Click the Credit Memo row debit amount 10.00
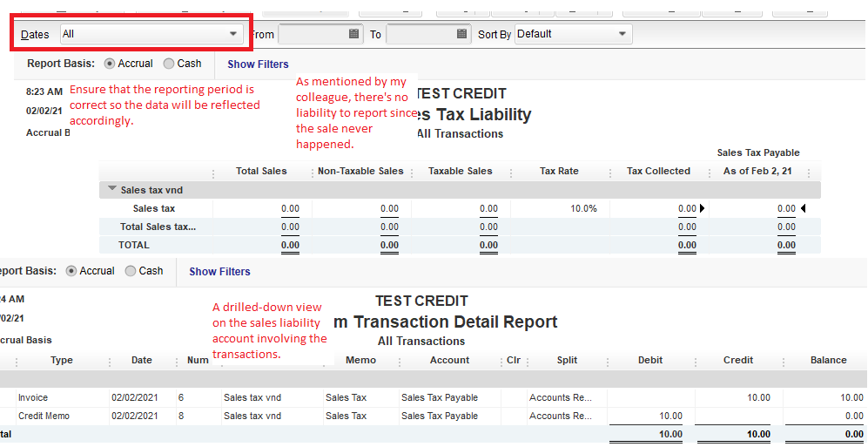The width and height of the screenshot is (868, 447). (670, 416)
